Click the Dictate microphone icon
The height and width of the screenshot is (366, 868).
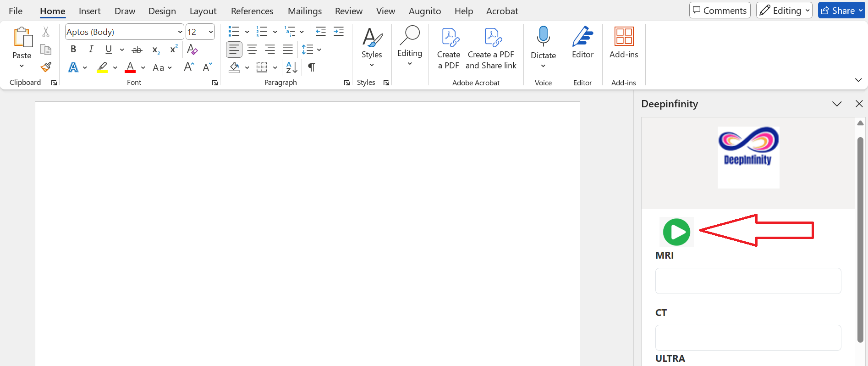tap(543, 37)
